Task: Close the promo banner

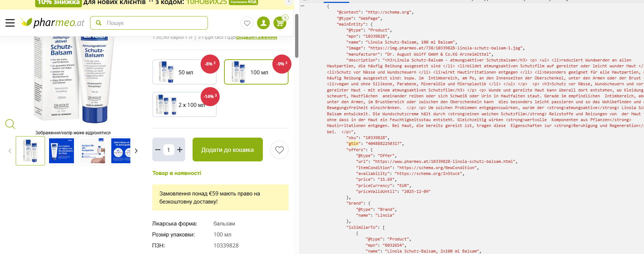Action: [289, 1]
